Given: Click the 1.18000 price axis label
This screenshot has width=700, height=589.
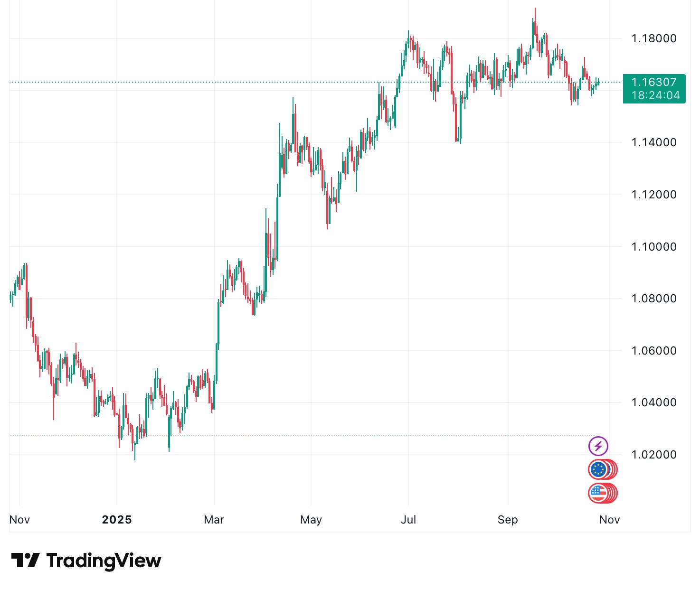Looking at the screenshot, I should point(653,38).
